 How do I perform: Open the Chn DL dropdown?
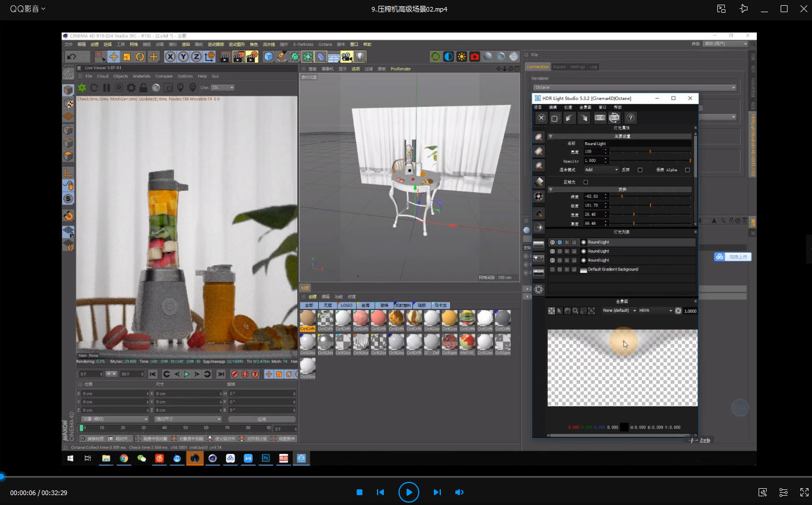click(x=222, y=88)
